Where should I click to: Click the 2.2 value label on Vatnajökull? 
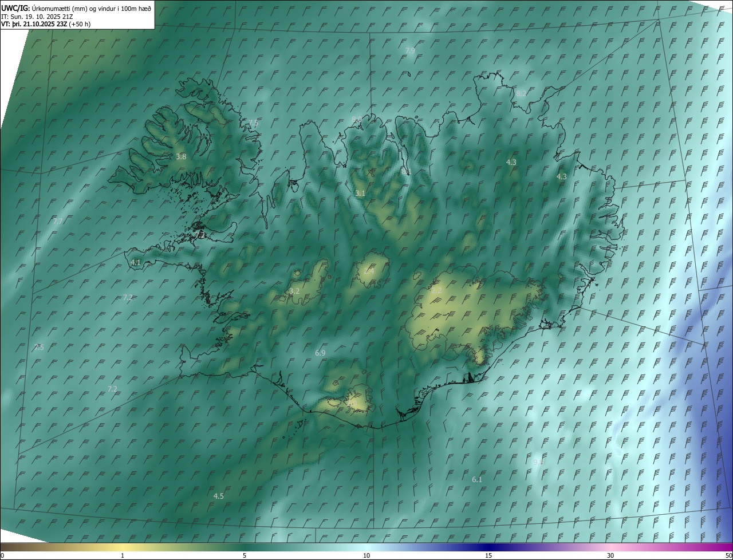click(436, 291)
